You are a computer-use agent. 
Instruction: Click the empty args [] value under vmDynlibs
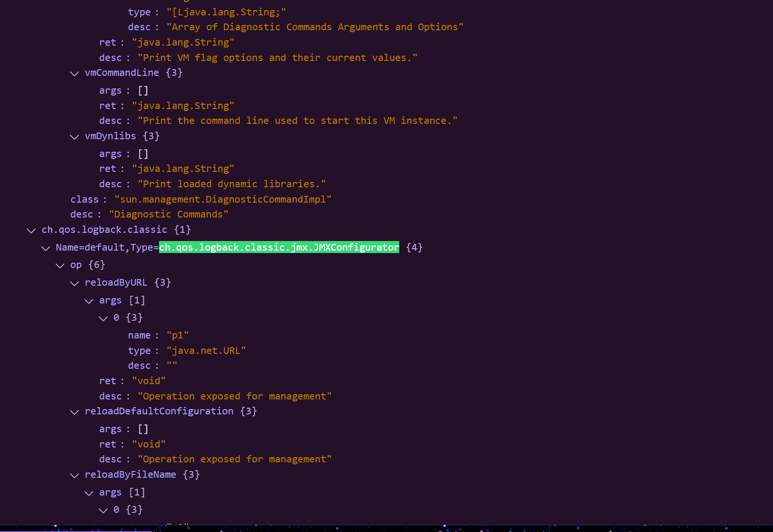click(x=143, y=154)
